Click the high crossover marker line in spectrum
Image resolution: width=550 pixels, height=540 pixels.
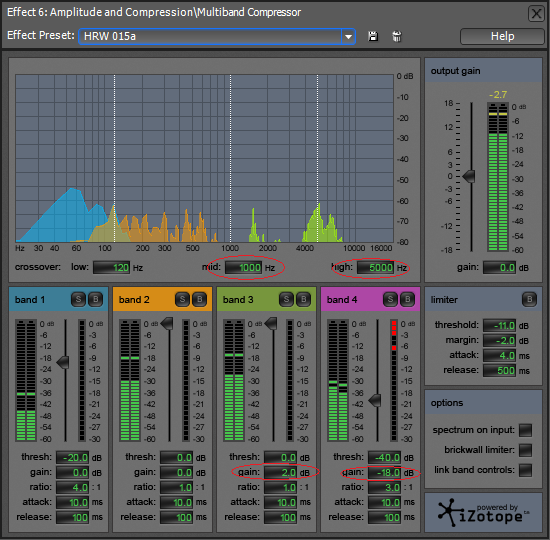[318, 158]
